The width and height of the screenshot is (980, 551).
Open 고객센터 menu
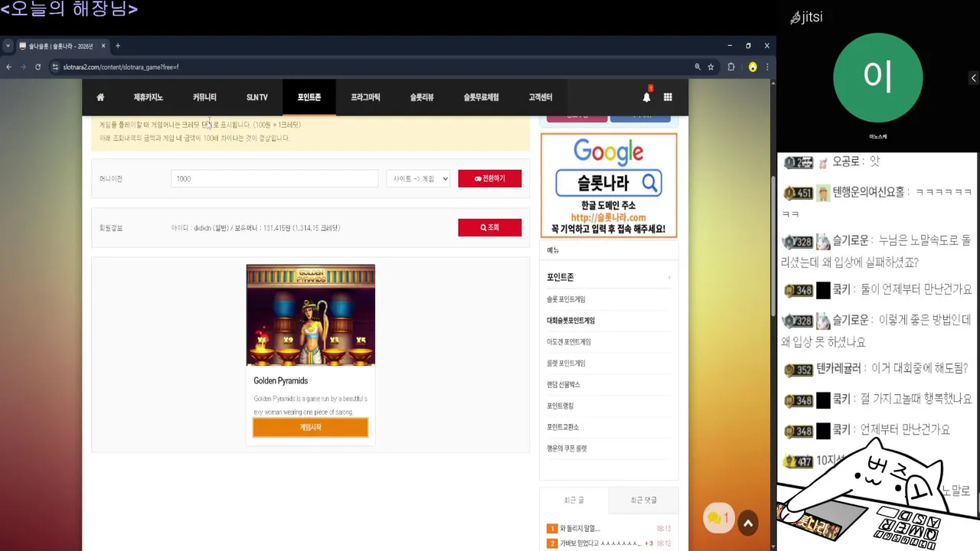click(x=541, y=97)
